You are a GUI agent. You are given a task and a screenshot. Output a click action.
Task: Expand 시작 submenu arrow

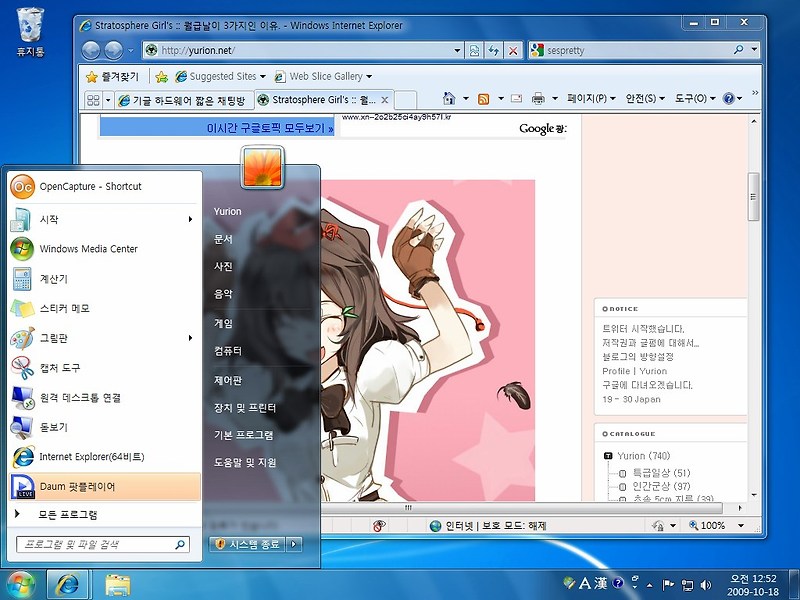190,219
